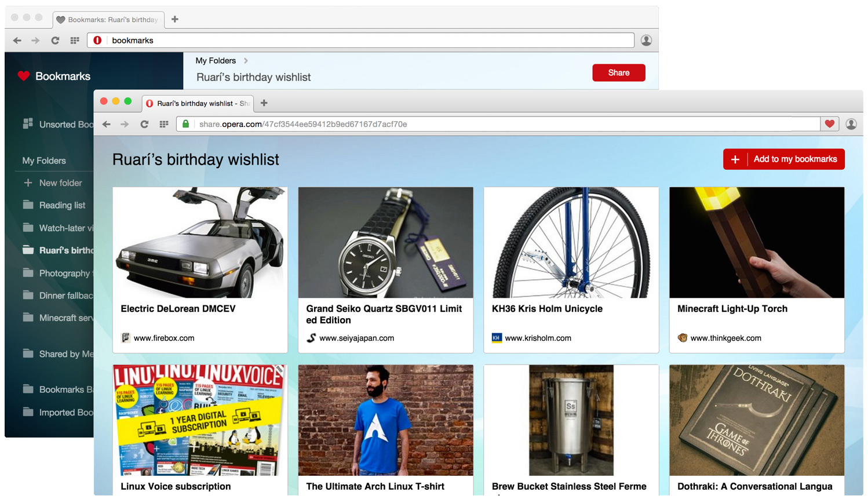The image size is (868, 503).
Task: Click the red heart Bookmarks logo
Action: click(x=23, y=76)
